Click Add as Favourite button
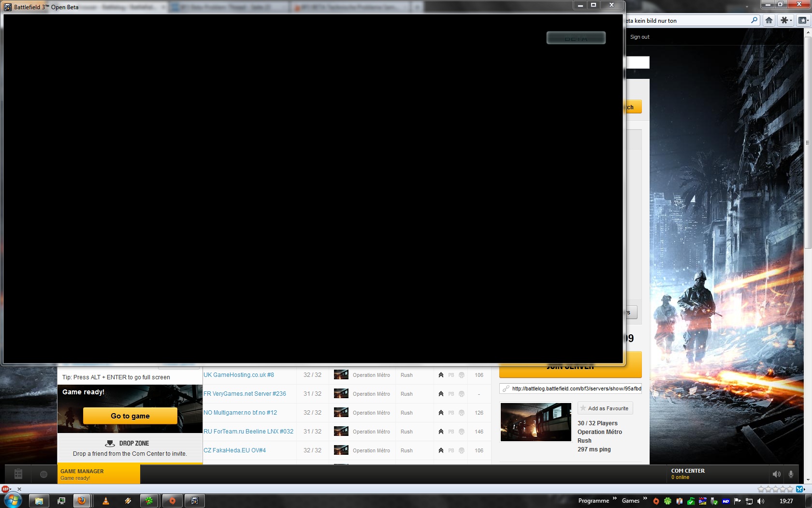The height and width of the screenshot is (508, 812). coord(605,408)
